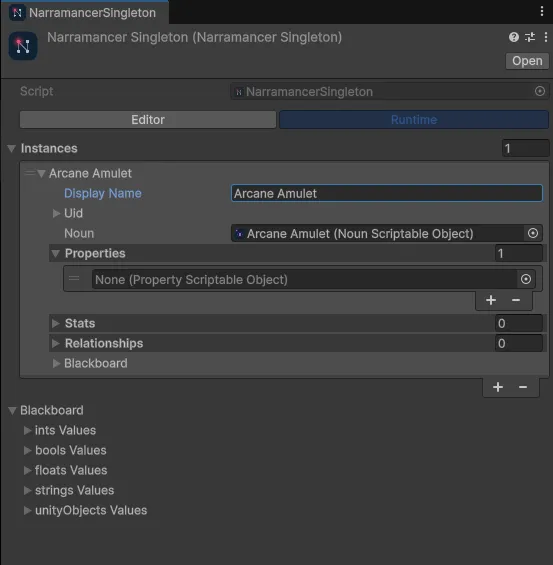Screen dimensions: 553x565
Task: Expand unityObjects Values
Action: coord(27,510)
